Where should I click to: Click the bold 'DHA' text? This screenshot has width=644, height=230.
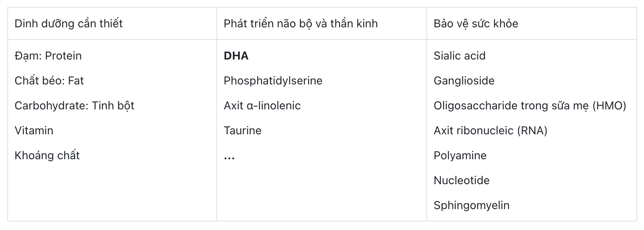pos(236,55)
